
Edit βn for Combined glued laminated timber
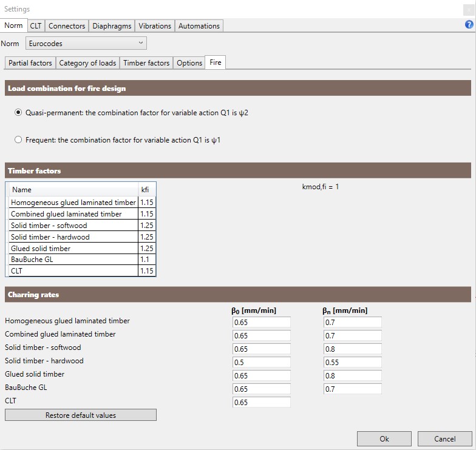tap(352, 336)
